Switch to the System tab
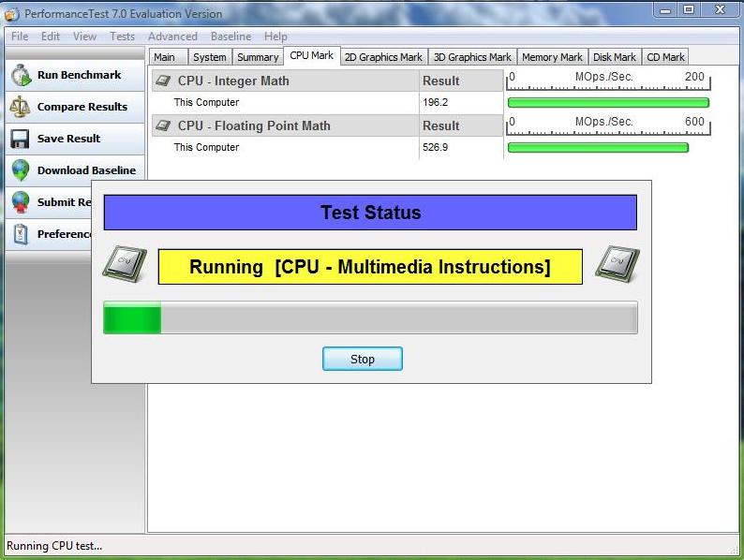Screen dimensions: 744x560 [210, 57]
